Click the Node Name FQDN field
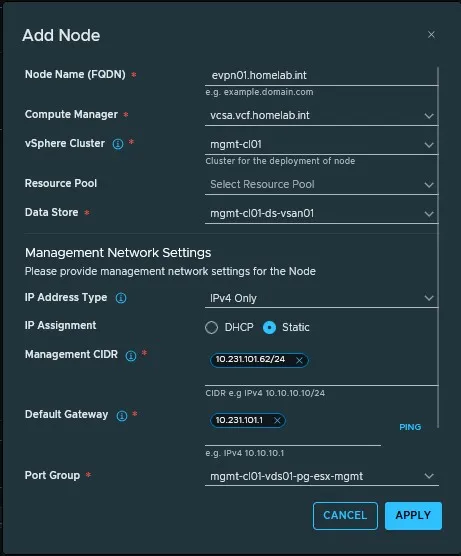Screen dimensions: 461x556 click(322, 76)
